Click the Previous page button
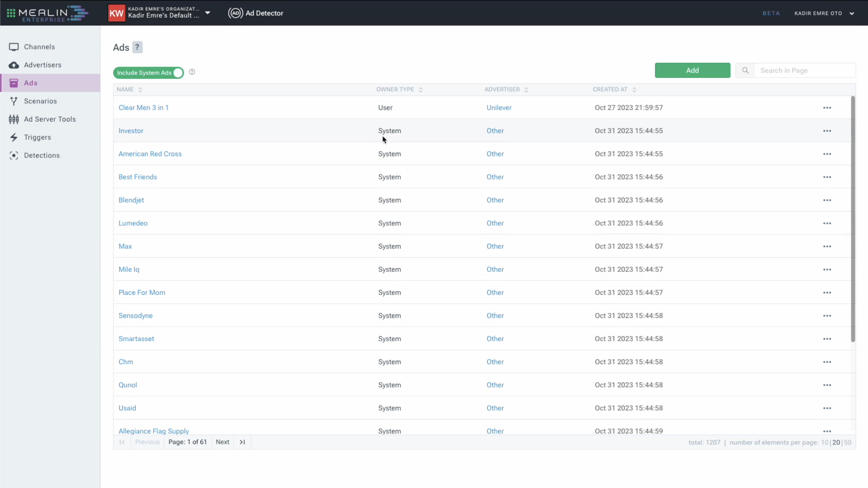 [x=147, y=442]
